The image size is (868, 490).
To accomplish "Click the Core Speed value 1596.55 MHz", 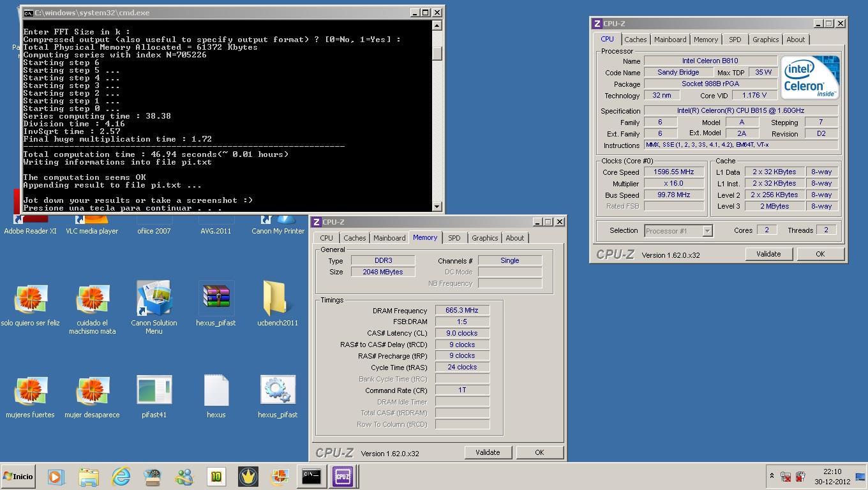I will 673,172.
